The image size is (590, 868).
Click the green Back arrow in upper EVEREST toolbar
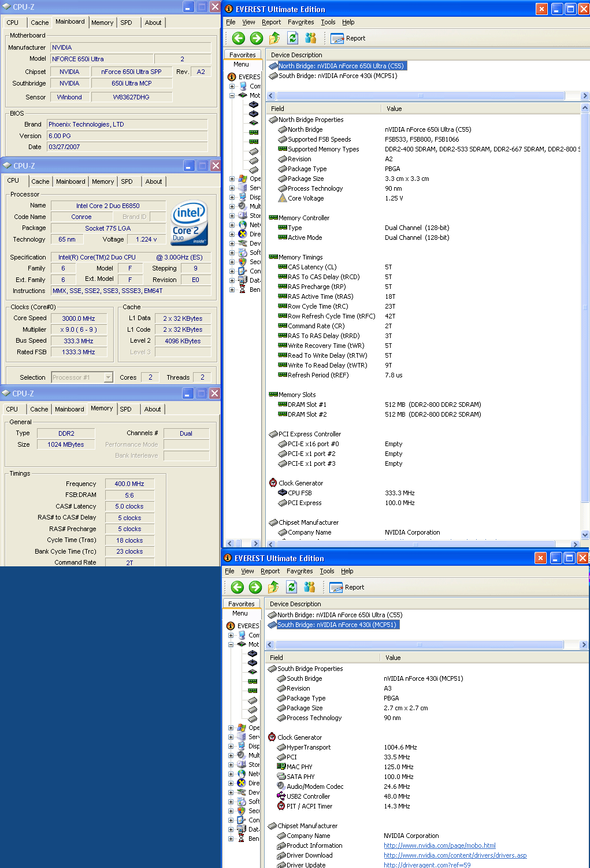(238, 38)
